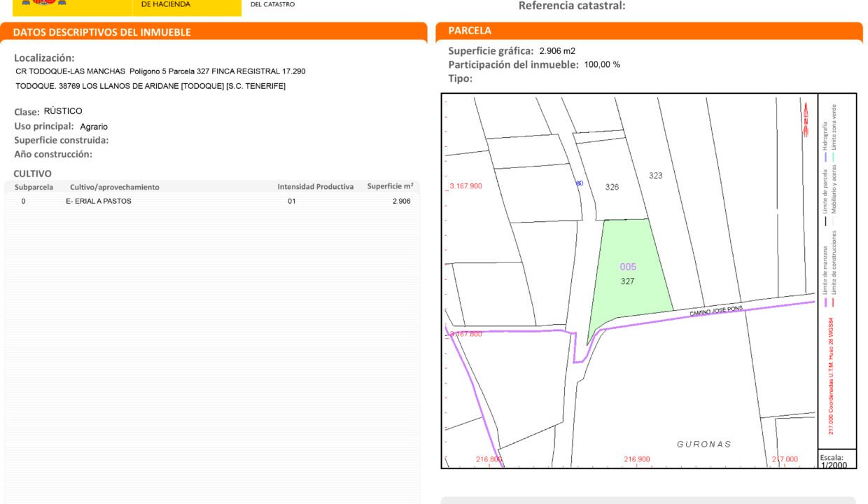The width and height of the screenshot is (868, 504).
Task: Click the purple '005' label on map
Action: point(628,267)
